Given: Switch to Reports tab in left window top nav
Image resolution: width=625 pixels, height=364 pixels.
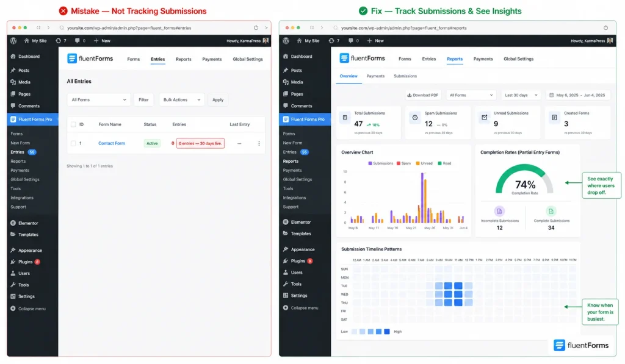Looking at the screenshot, I should coord(183,59).
